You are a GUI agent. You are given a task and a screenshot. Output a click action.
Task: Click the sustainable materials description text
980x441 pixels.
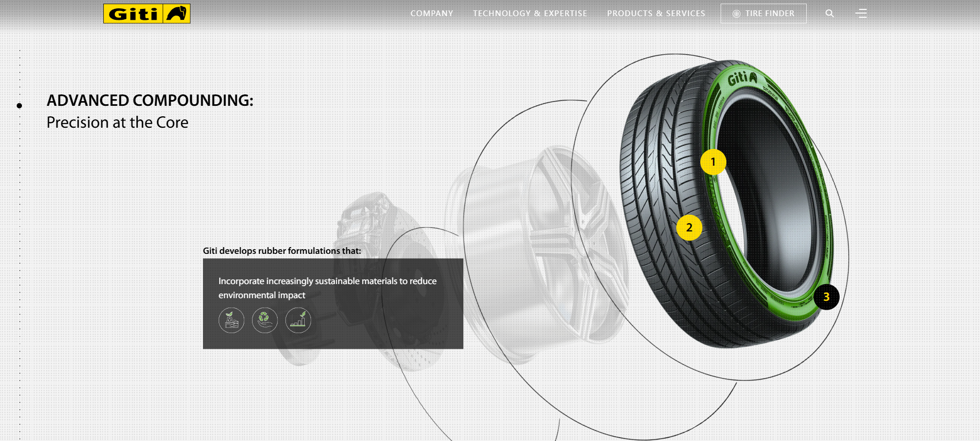point(327,288)
